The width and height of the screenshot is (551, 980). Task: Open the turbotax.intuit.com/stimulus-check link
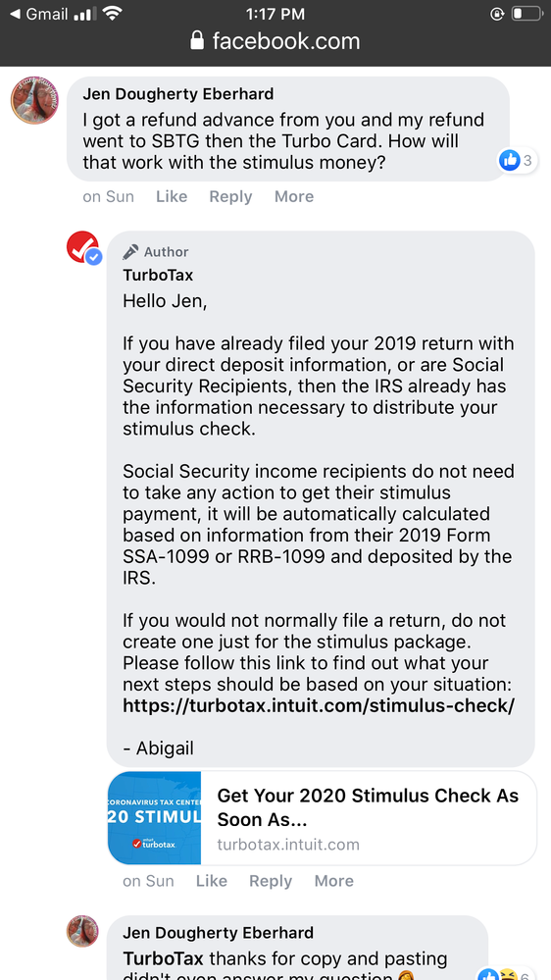pyautogui.click(x=319, y=705)
